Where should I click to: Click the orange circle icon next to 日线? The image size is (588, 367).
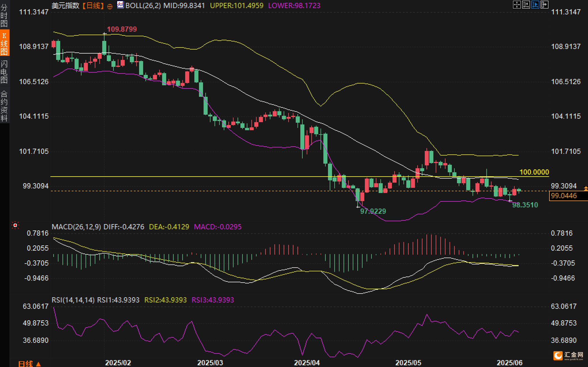pos(110,6)
